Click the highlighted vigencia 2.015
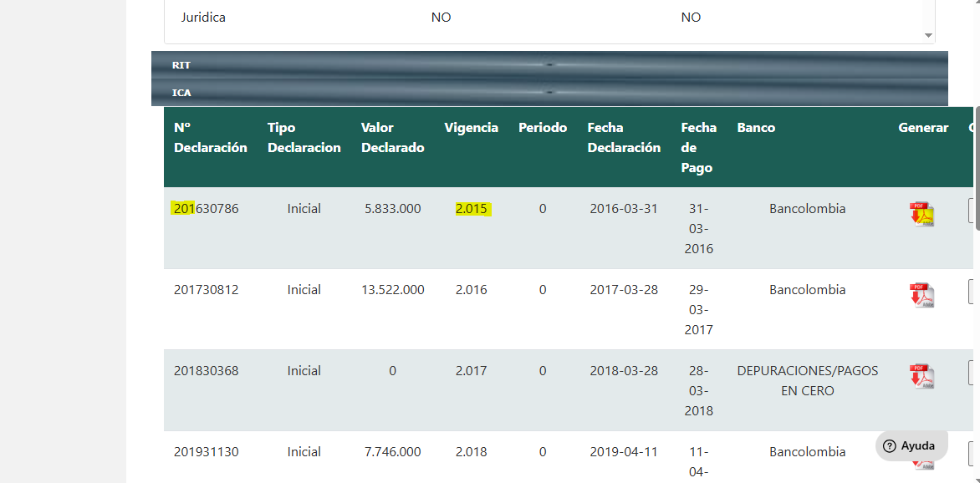This screenshot has width=980, height=483. (x=472, y=209)
